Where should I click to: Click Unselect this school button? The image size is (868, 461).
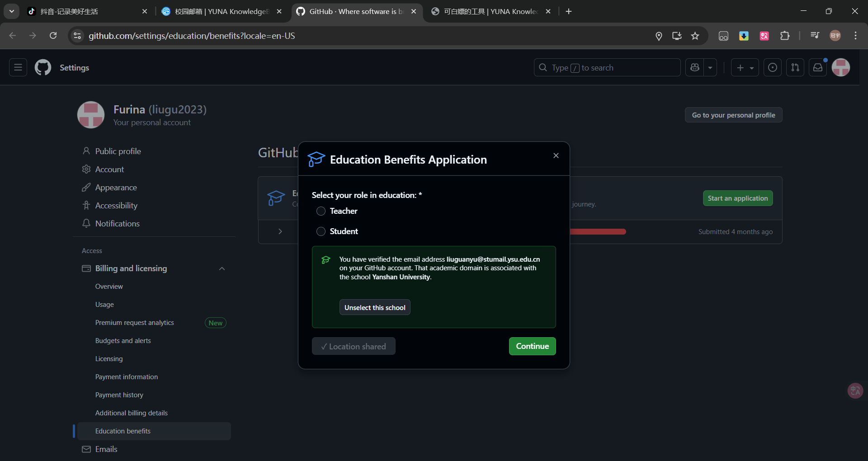point(375,307)
